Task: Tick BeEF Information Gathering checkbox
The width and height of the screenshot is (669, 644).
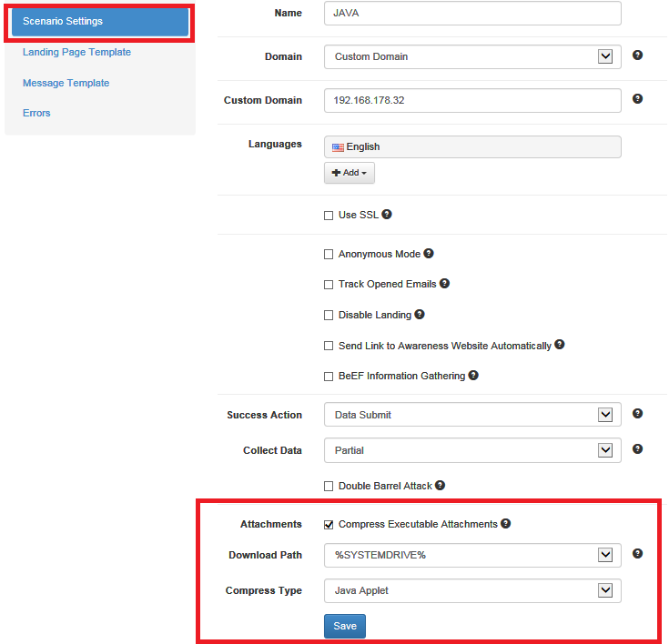Action: pyautogui.click(x=329, y=377)
